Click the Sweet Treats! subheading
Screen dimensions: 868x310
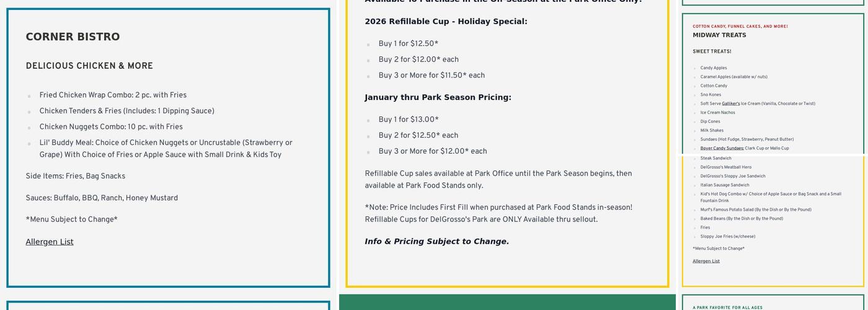pos(712,51)
